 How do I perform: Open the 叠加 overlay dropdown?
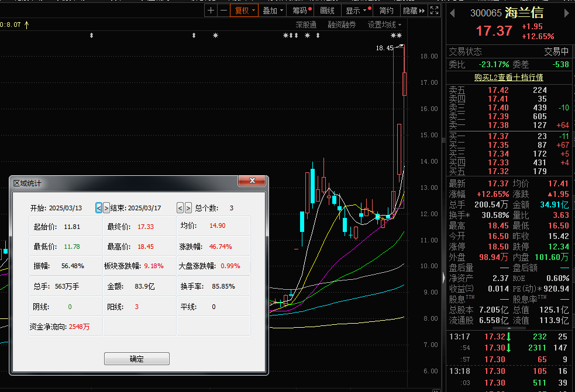(x=273, y=11)
